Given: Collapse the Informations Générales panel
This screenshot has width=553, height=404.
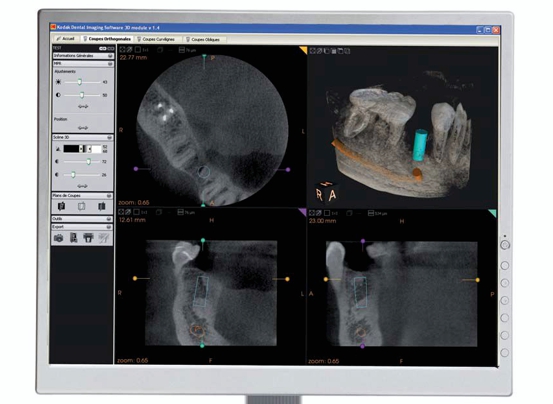Looking at the screenshot, I should point(110,56).
